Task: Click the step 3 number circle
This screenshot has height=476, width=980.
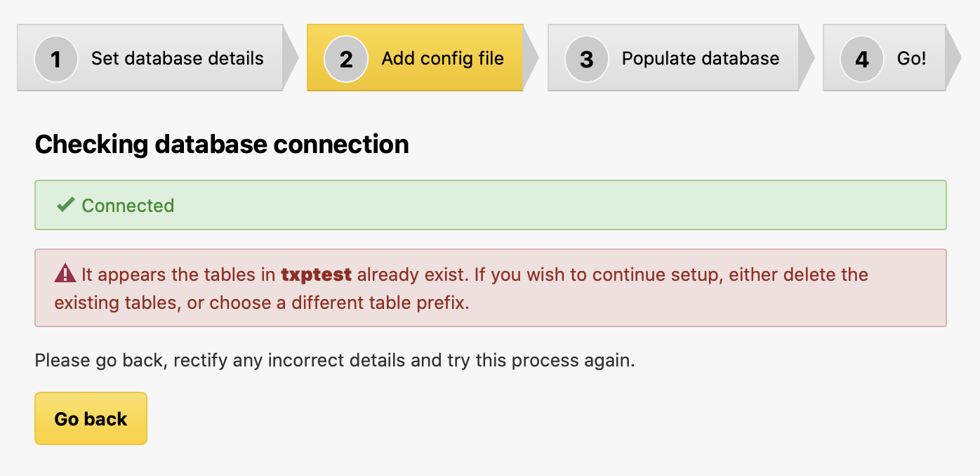Action: (586, 59)
